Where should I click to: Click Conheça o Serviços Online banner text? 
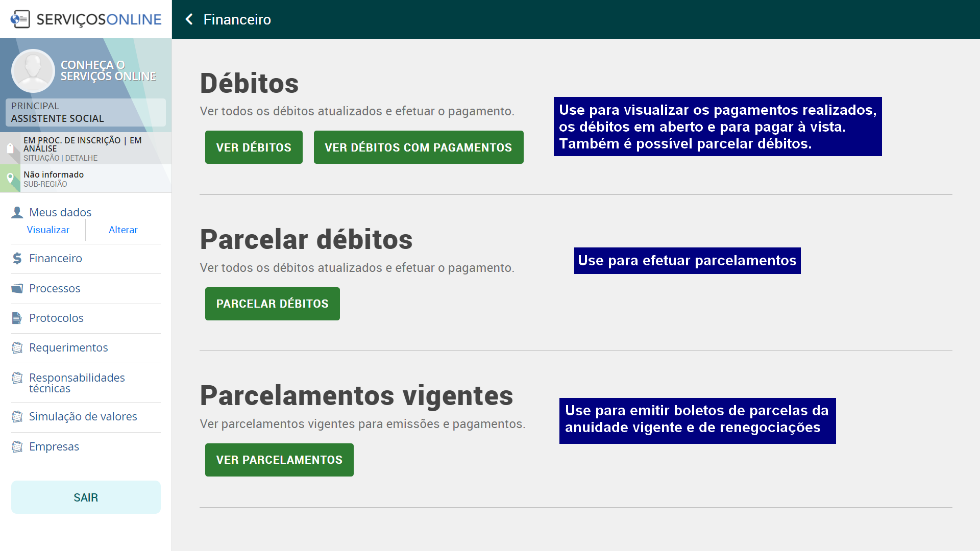[x=108, y=71]
